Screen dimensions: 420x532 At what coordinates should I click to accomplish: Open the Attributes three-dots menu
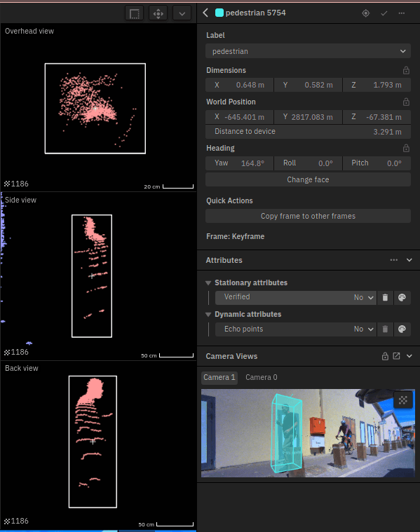coord(394,260)
